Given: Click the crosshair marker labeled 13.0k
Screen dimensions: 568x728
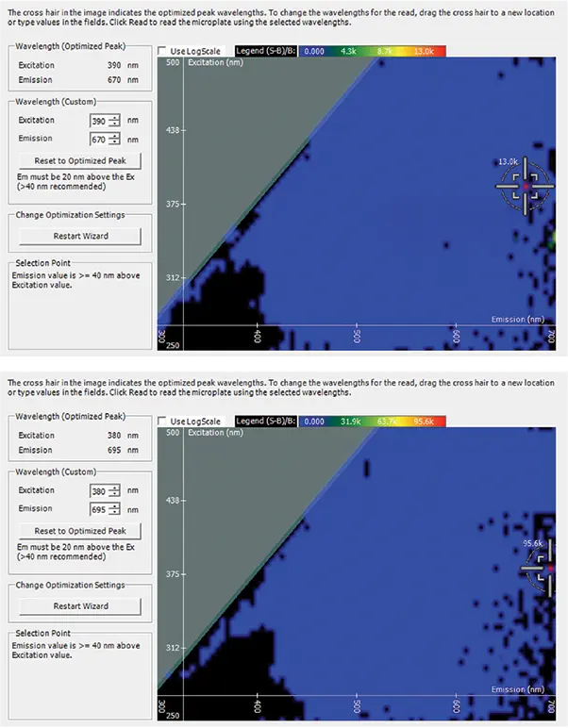Looking at the screenshot, I should click(x=526, y=186).
